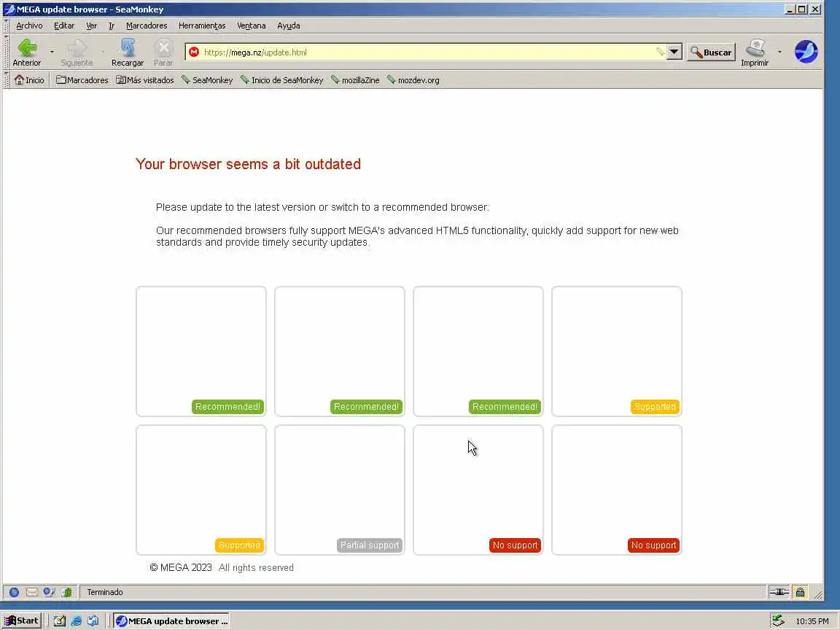840x630 pixels.
Task: Open the mozillaZine bookmark
Action: (x=355, y=79)
